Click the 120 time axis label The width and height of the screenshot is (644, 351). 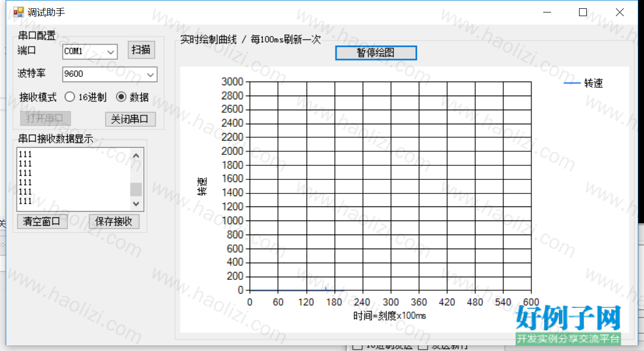(x=306, y=302)
